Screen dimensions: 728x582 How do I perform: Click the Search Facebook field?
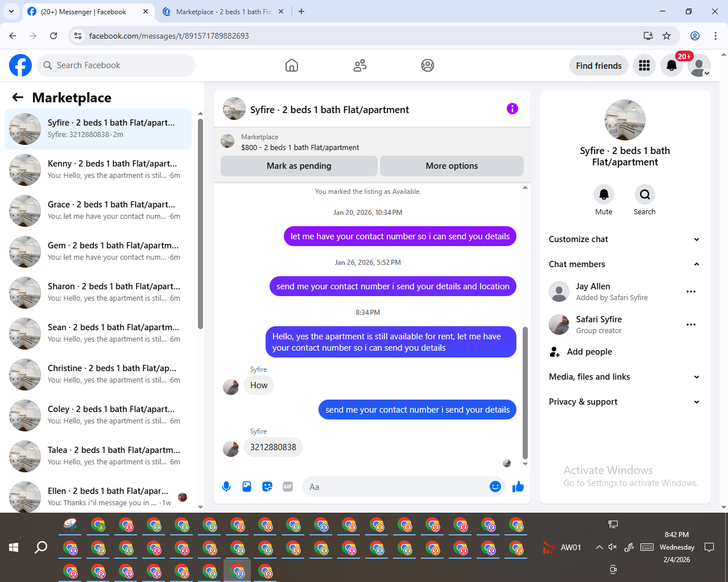[x=116, y=65]
